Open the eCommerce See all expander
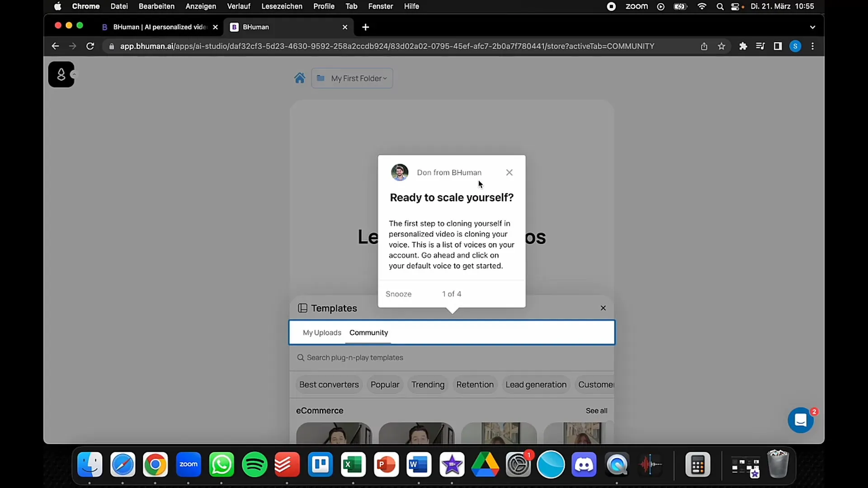Viewport: 868px width, 488px height. (x=597, y=411)
